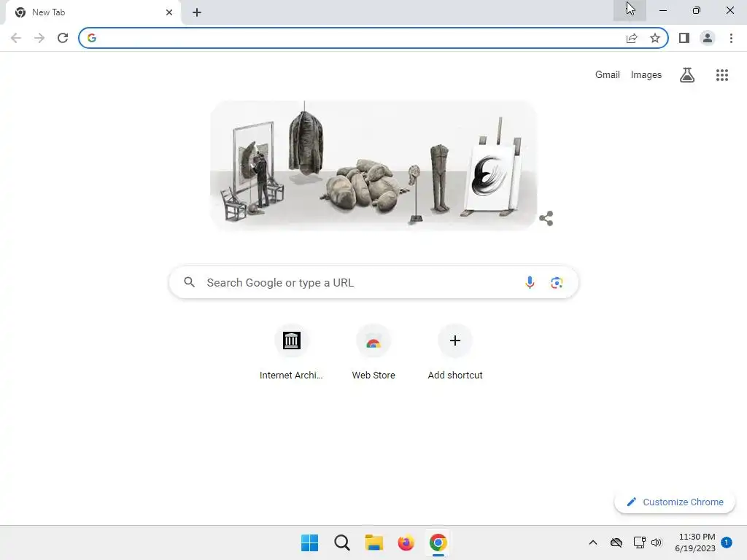Open Google Images link

pyautogui.click(x=646, y=75)
